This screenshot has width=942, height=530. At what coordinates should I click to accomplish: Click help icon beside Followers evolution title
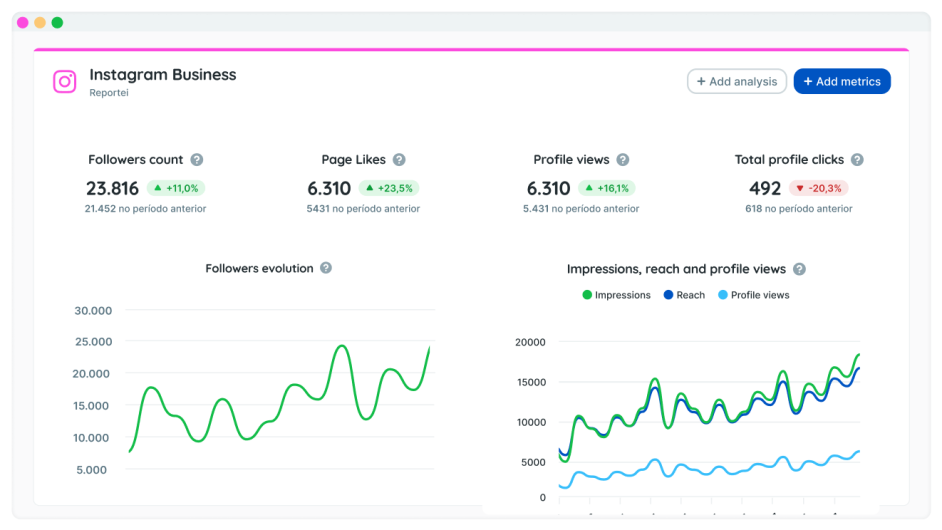tap(326, 268)
